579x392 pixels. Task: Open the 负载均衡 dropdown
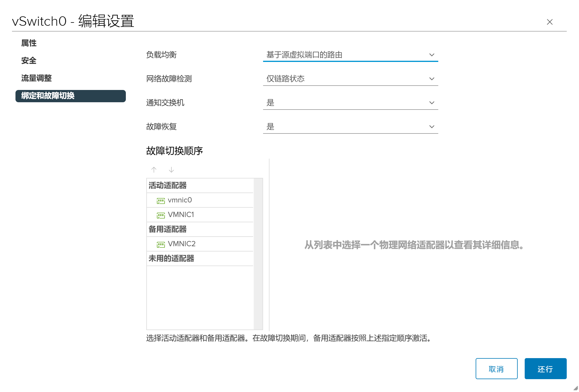[350, 55]
